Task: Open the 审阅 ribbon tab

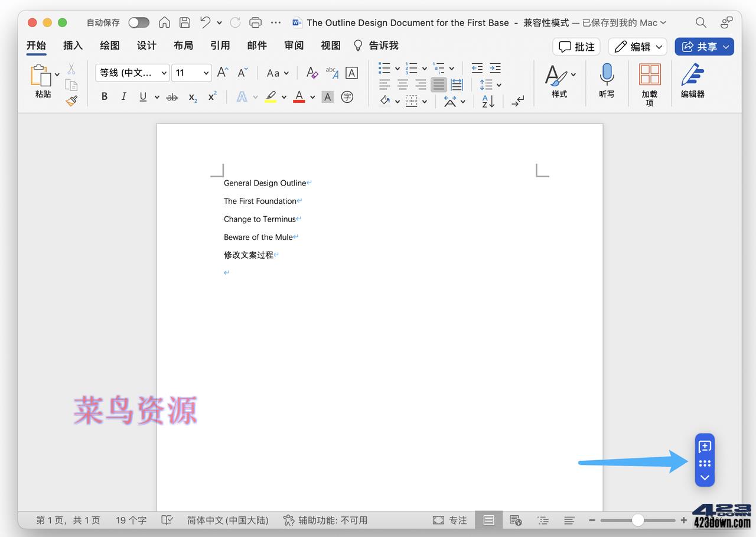Action: point(294,45)
